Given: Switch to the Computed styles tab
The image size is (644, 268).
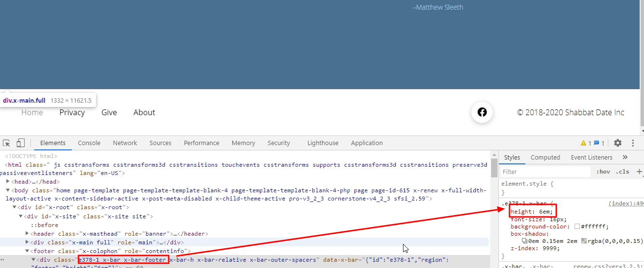Looking at the screenshot, I should [x=545, y=157].
